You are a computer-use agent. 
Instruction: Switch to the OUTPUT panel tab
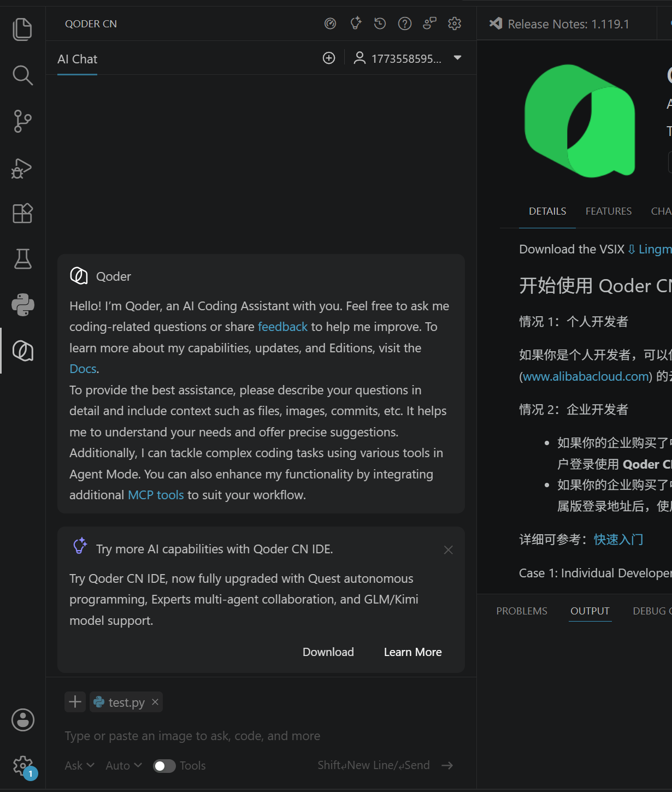(x=590, y=611)
